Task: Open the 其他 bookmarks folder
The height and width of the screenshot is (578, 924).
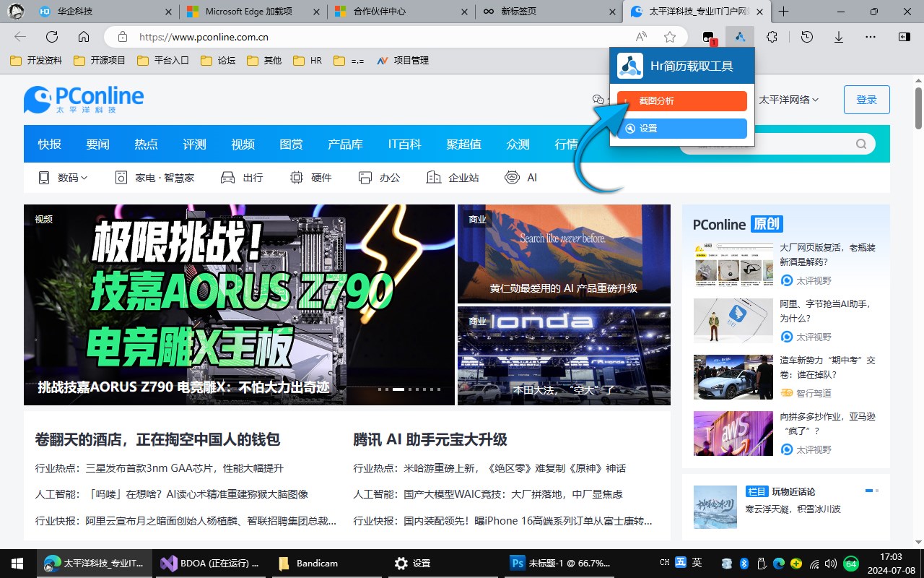Action: pyautogui.click(x=264, y=61)
